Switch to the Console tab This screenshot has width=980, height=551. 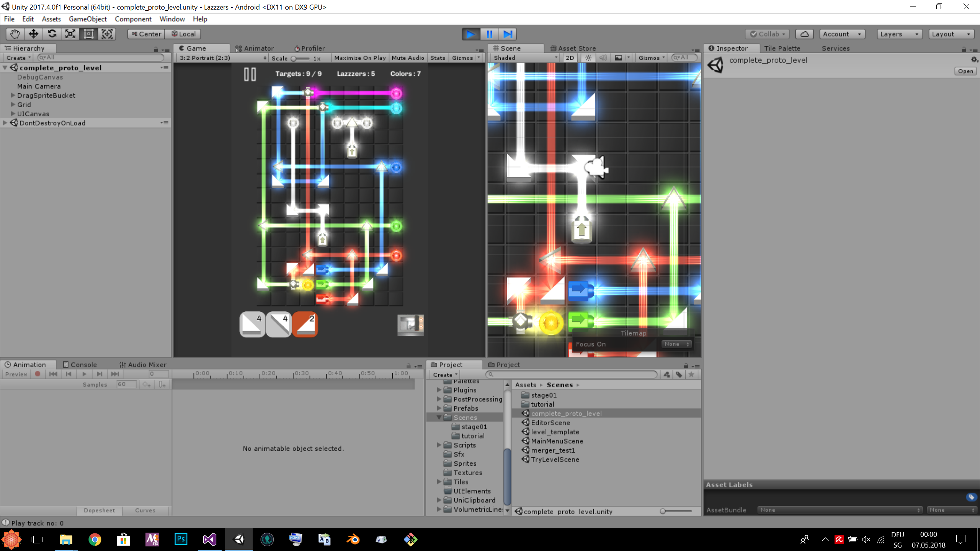coord(80,365)
